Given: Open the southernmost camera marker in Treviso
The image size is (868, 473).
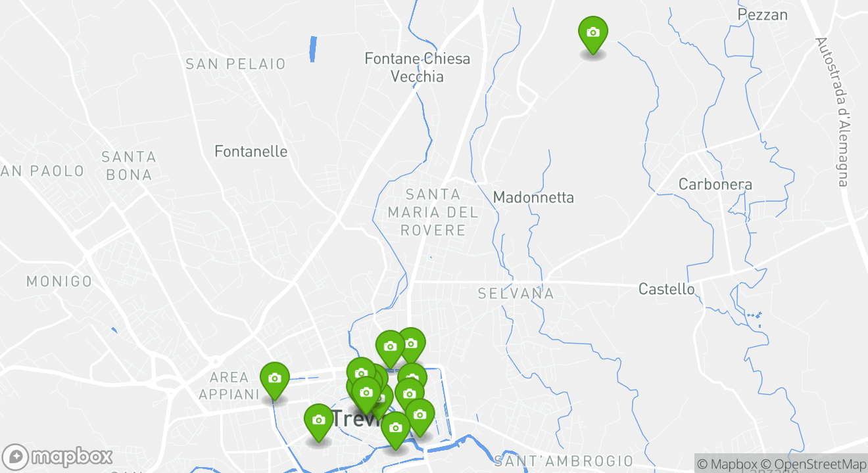Looking at the screenshot, I should click(395, 431).
